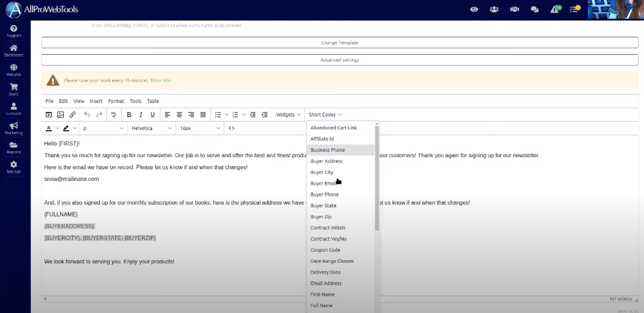Open the Insert menu

pyautogui.click(x=96, y=101)
